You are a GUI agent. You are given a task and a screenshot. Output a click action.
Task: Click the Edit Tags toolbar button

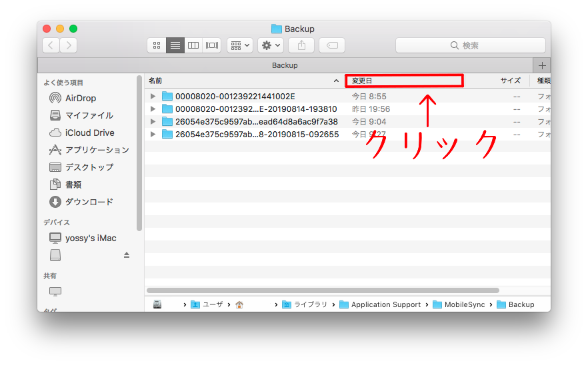coord(332,45)
